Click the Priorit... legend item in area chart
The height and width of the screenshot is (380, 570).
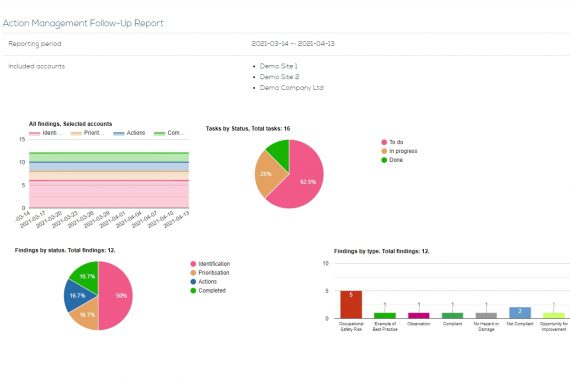tap(87, 133)
